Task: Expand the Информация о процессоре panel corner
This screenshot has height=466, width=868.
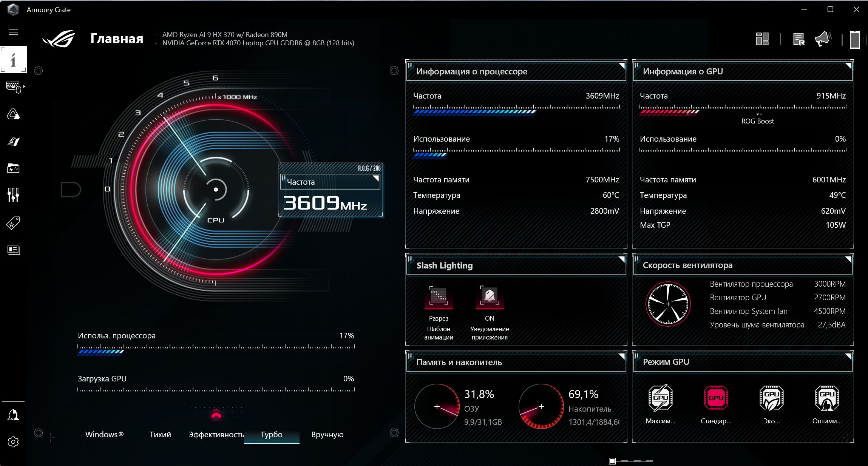Action: [x=622, y=66]
